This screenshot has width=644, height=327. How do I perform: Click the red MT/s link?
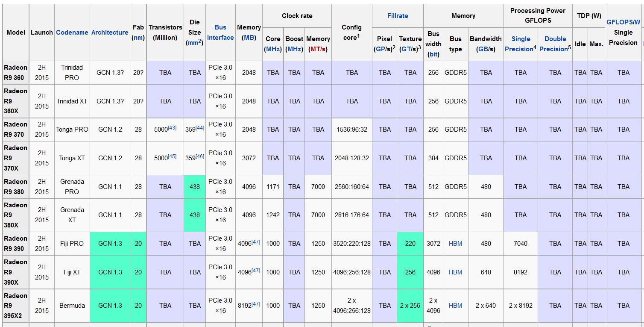[318, 49]
